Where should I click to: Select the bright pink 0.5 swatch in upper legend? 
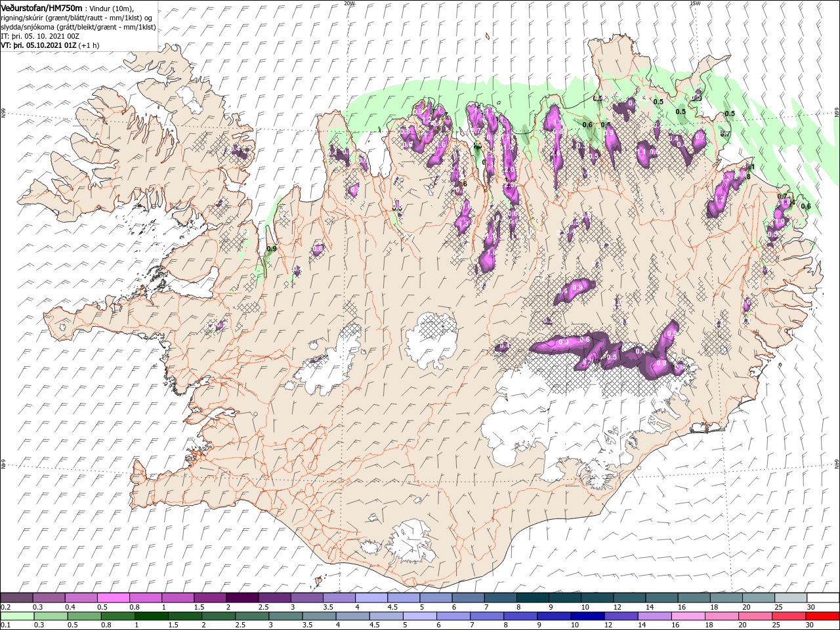[113, 598]
